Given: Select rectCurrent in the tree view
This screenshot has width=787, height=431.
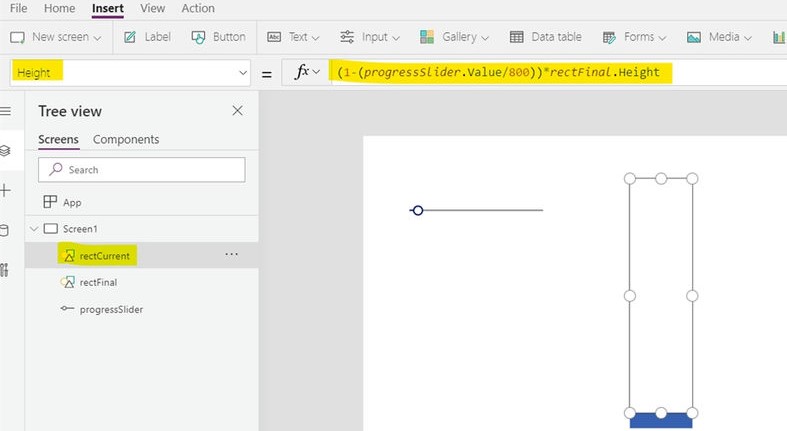Looking at the screenshot, I should (x=104, y=256).
